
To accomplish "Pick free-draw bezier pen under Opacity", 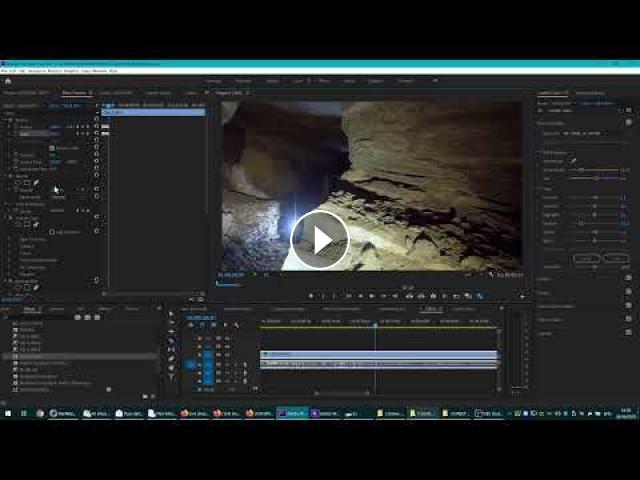I will coord(36,183).
